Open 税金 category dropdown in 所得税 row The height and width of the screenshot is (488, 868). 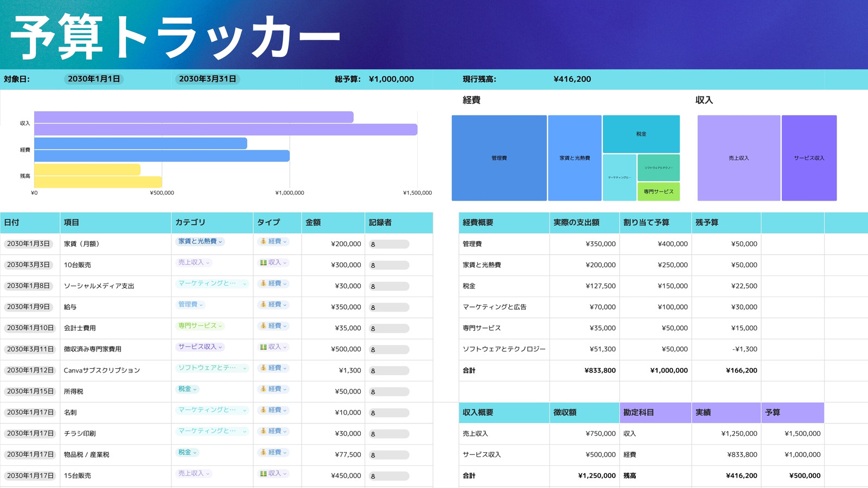(188, 389)
